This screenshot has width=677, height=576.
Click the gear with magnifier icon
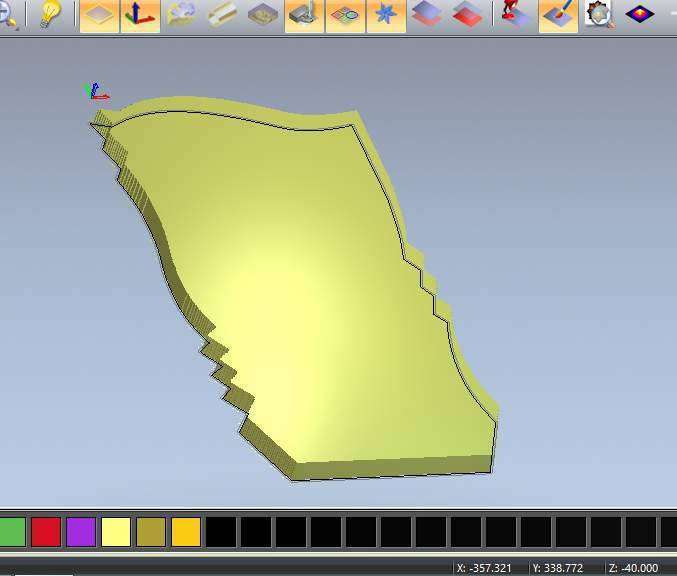(598, 15)
